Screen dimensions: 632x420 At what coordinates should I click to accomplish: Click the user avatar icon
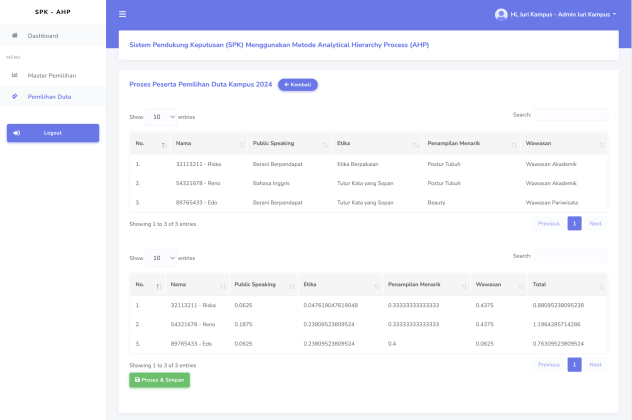coord(501,14)
